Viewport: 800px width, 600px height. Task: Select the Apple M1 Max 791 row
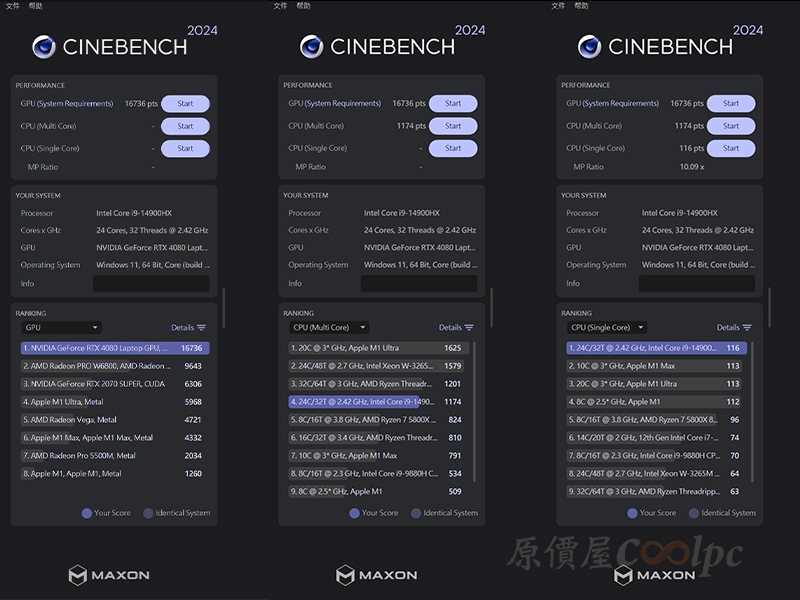378,456
